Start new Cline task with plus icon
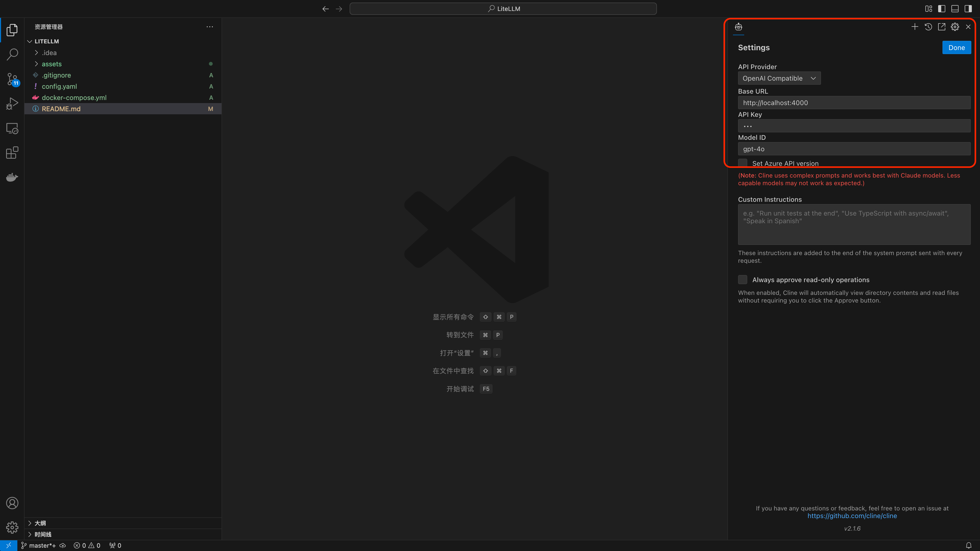This screenshot has width=980, height=551. [915, 27]
